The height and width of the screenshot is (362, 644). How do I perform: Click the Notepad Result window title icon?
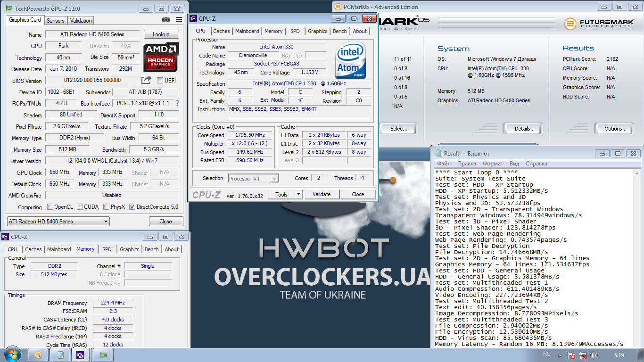tap(439, 153)
